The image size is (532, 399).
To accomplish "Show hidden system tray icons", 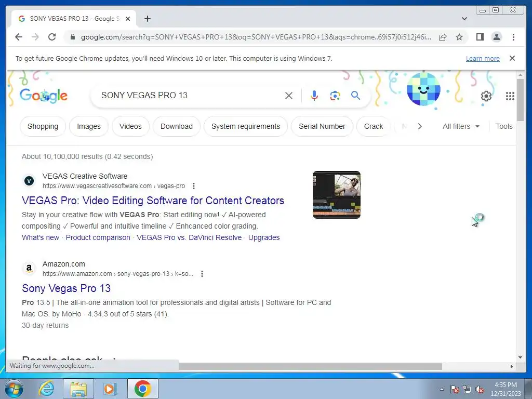I will tap(442, 390).
